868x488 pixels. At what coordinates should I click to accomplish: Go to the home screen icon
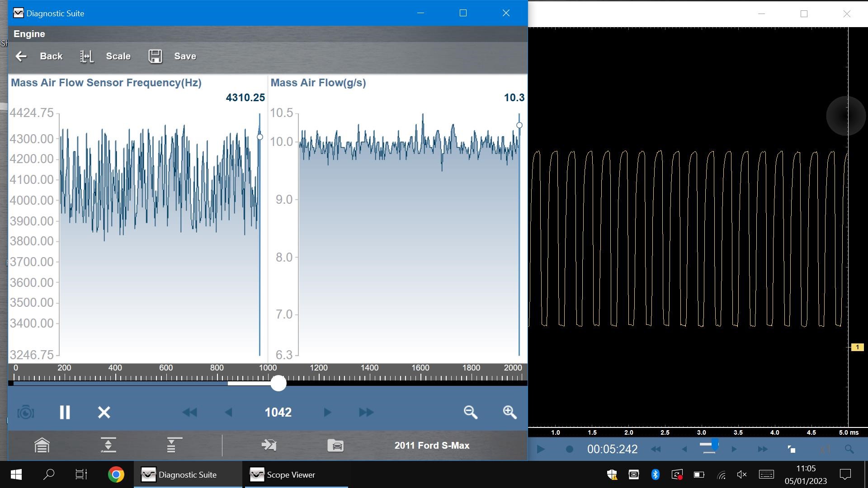tap(42, 446)
